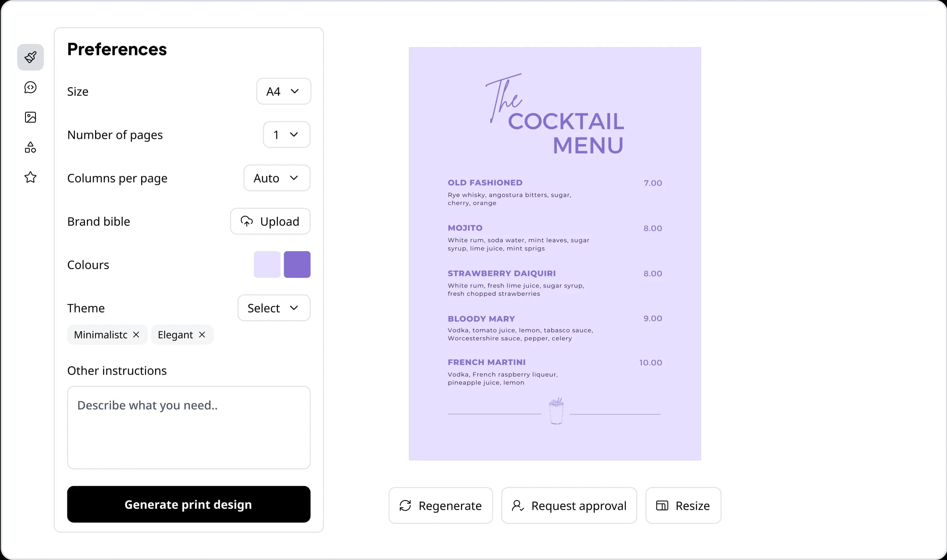Screen dimensions: 947x560
Task: Click Request approval button
Action: (569, 506)
